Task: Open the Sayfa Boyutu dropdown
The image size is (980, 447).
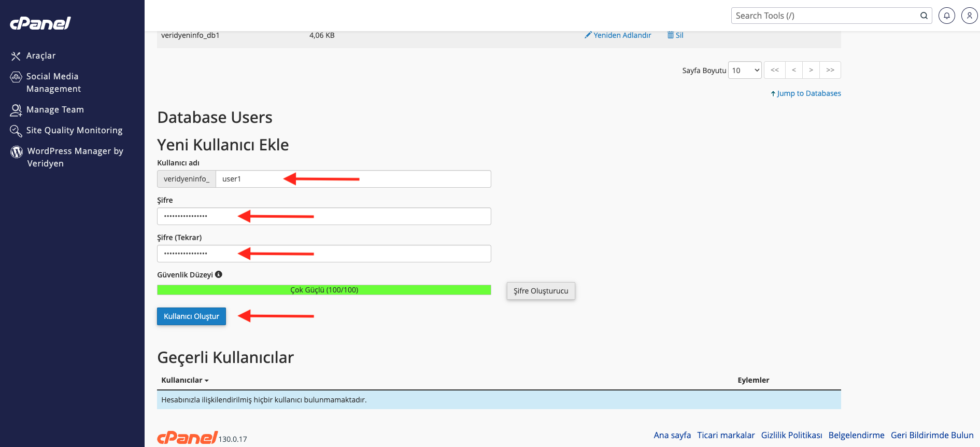Action: click(x=745, y=70)
